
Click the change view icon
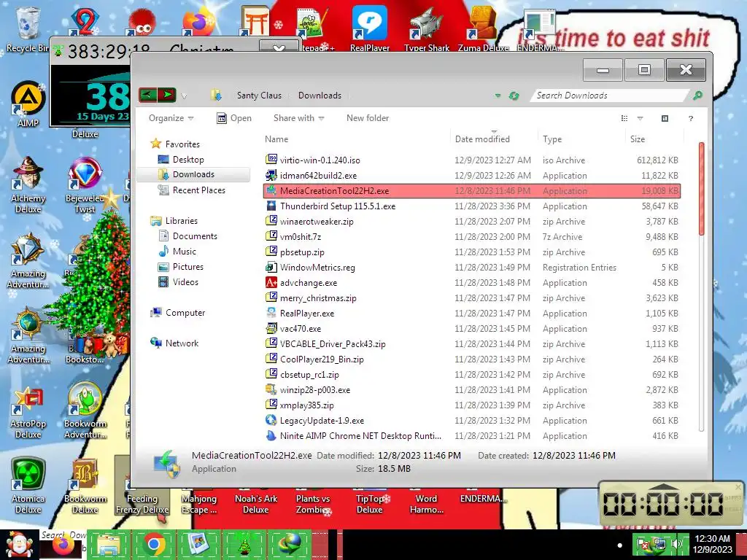tap(624, 118)
